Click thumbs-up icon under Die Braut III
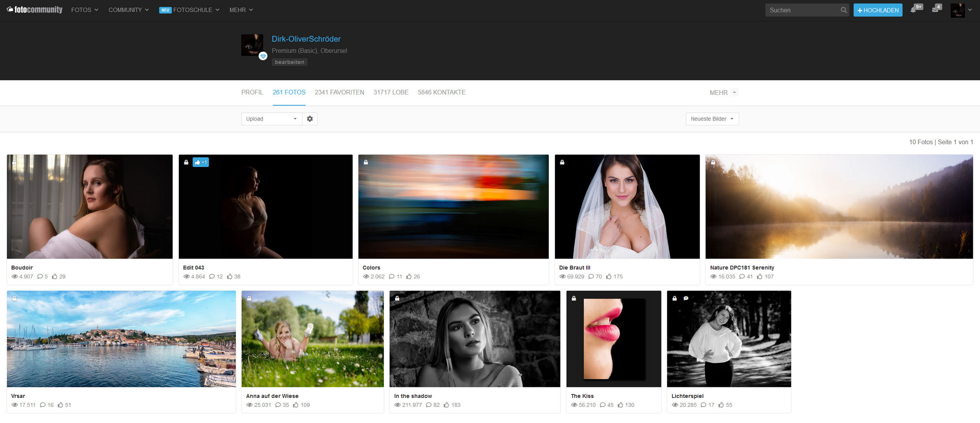The height and width of the screenshot is (423, 980). pos(609,277)
